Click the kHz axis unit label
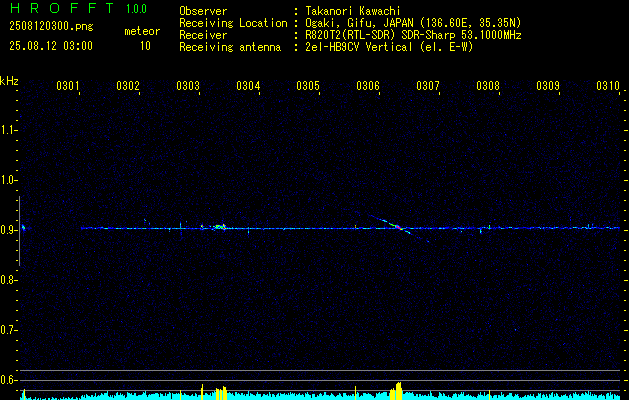Screen dimensions: 629x400 9,81
